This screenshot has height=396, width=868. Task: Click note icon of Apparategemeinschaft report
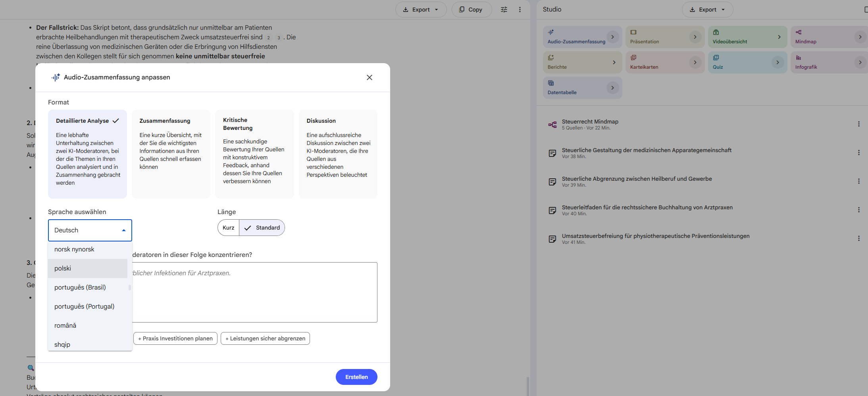(552, 153)
